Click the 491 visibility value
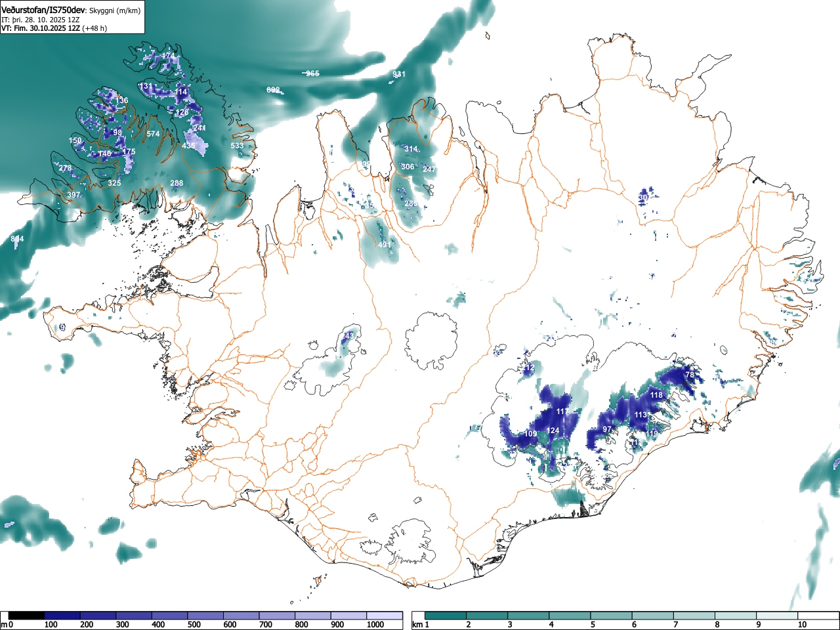Screen dimensions: 840x630 (x=385, y=245)
